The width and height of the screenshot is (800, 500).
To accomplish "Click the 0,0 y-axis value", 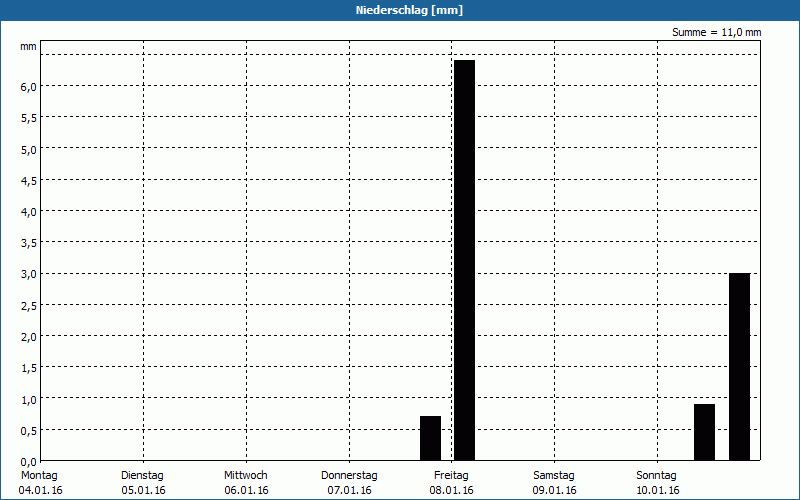I will [29, 462].
